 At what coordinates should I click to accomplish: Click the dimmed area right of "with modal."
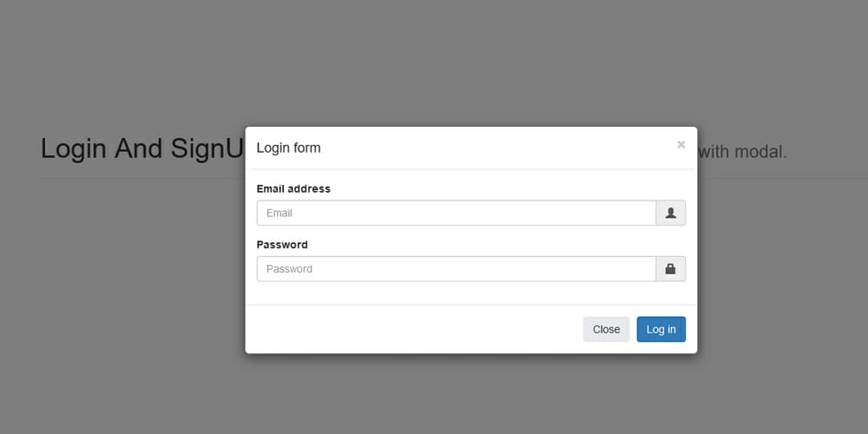pyautogui.click(x=829, y=152)
